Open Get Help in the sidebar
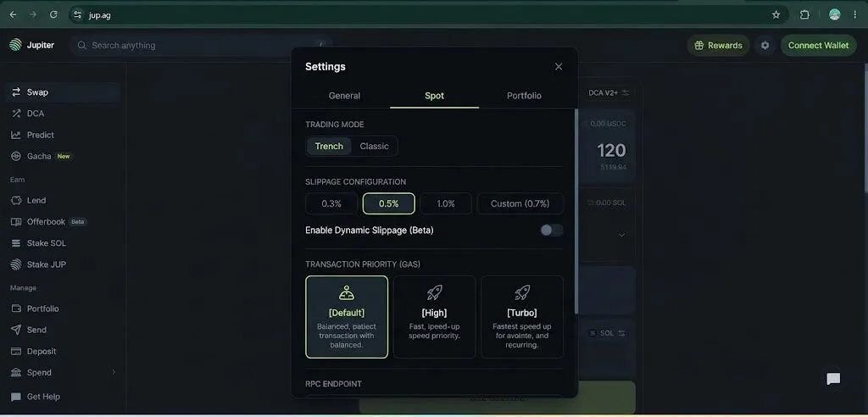Screen dimensions: 868x417 coord(63,397)
